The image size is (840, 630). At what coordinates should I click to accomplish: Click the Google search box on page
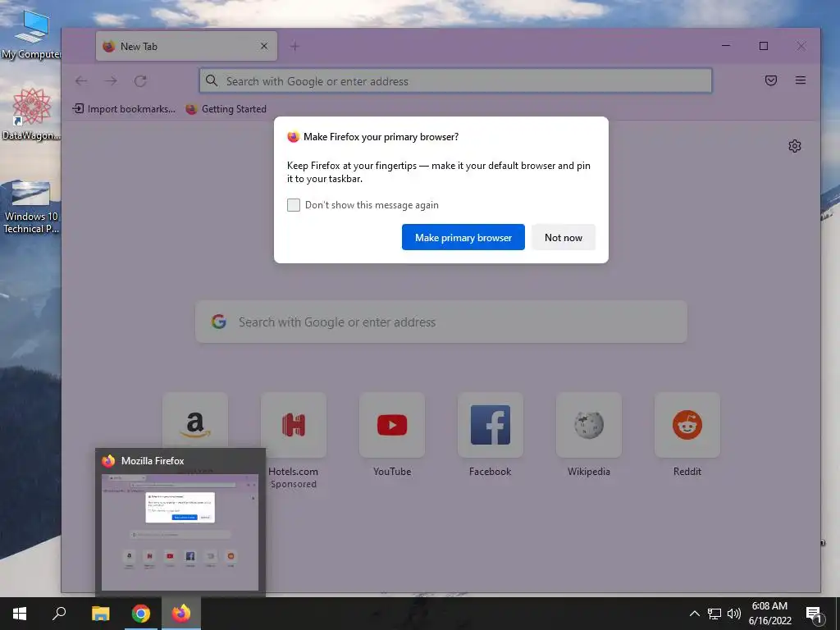[x=441, y=322]
